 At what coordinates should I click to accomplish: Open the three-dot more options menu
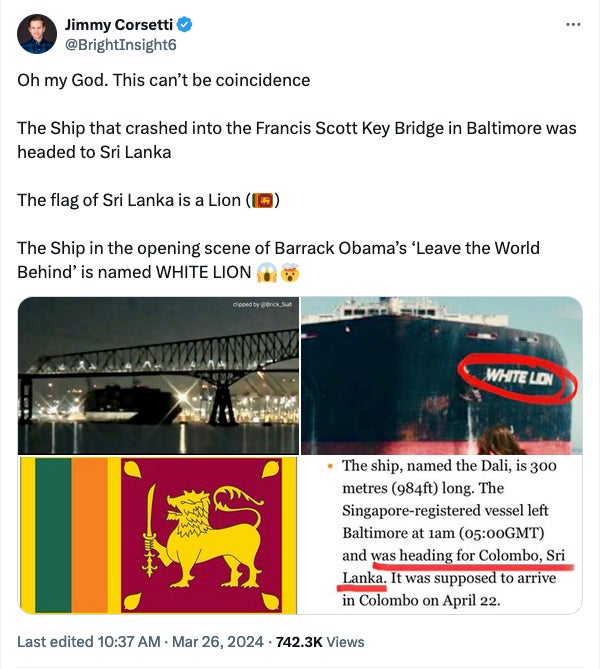(572, 24)
